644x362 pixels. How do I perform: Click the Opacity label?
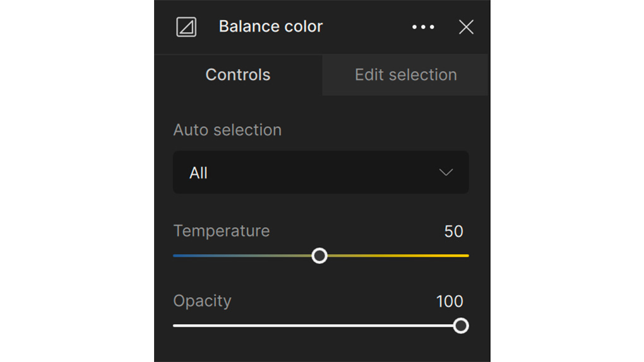point(202,301)
